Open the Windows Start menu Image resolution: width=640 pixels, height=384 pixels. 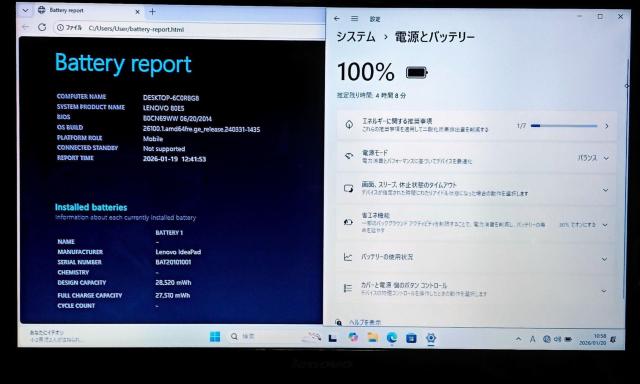215,337
